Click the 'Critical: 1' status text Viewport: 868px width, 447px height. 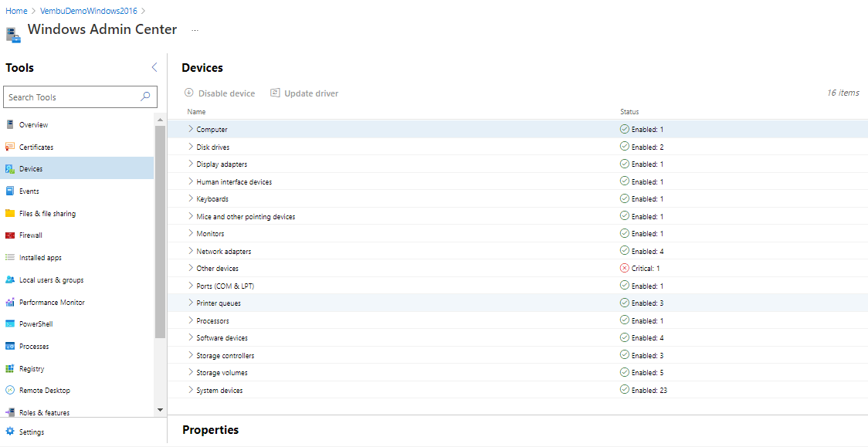pyautogui.click(x=646, y=269)
